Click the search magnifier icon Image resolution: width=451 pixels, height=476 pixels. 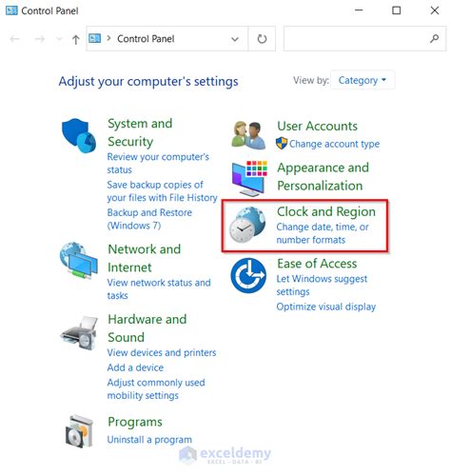(435, 39)
